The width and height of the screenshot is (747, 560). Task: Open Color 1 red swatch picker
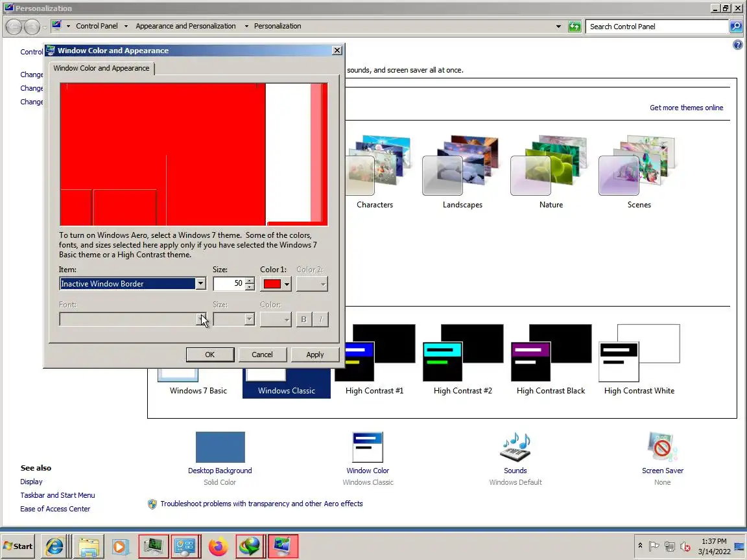click(276, 284)
